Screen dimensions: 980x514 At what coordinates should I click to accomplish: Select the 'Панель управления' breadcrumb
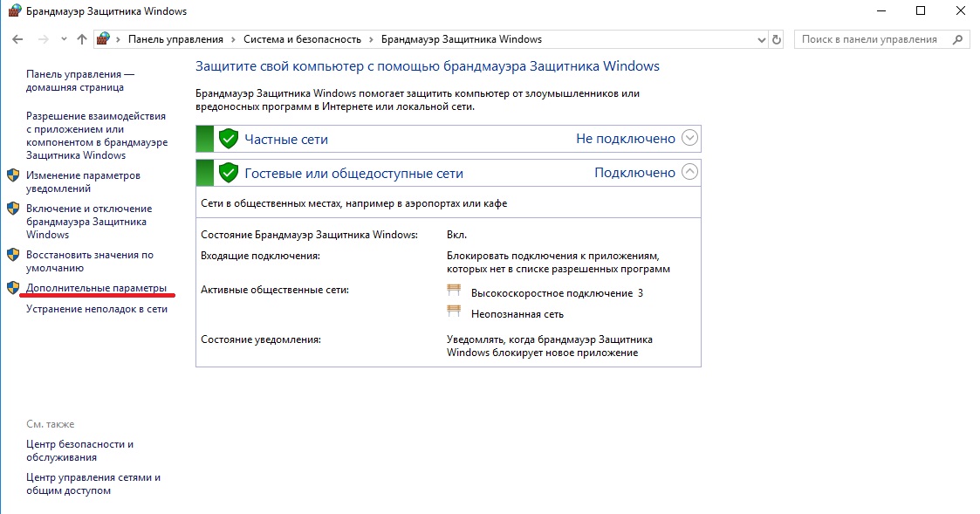click(x=175, y=39)
